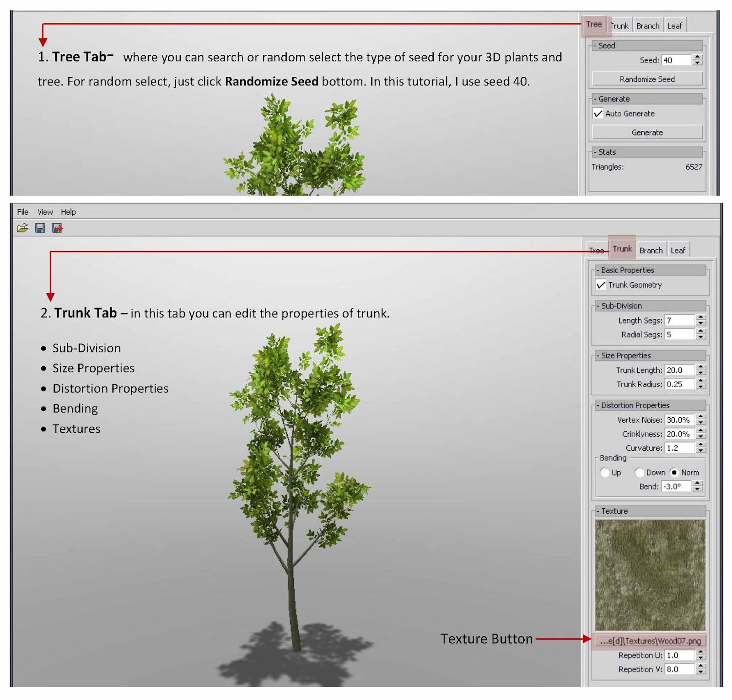Save the current tree using floppy disk icon

click(x=41, y=228)
